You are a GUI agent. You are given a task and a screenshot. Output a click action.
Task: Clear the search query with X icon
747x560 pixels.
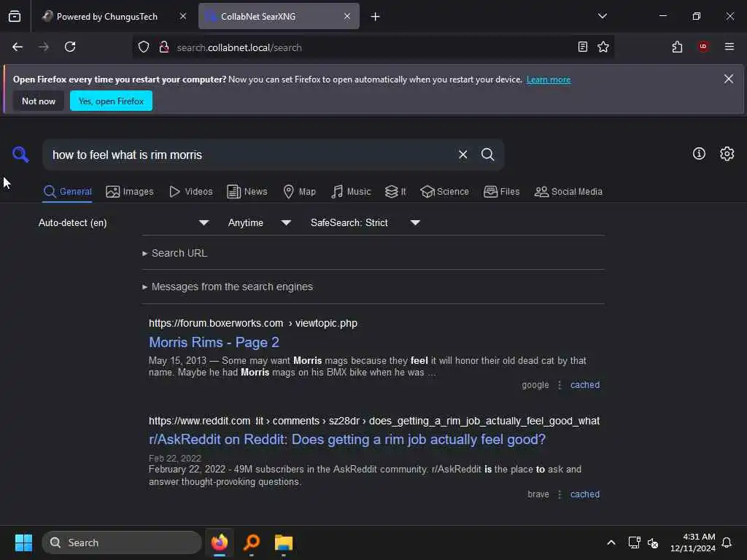(462, 155)
